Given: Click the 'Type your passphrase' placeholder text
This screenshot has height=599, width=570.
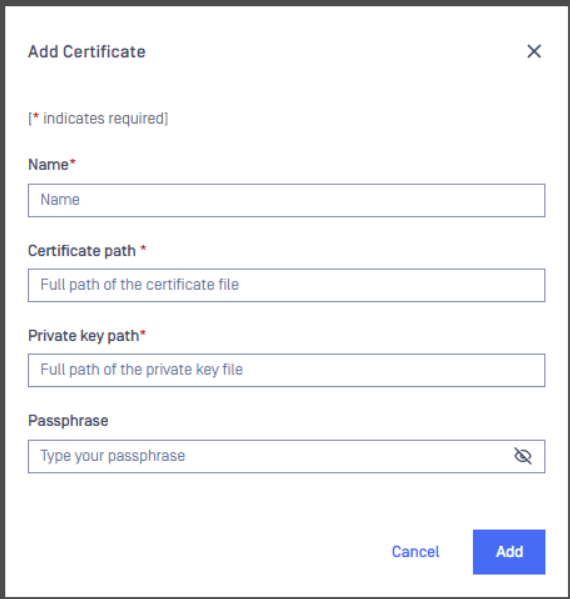Looking at the screenshot, I should pyautogui.click(x=113, y=456).
